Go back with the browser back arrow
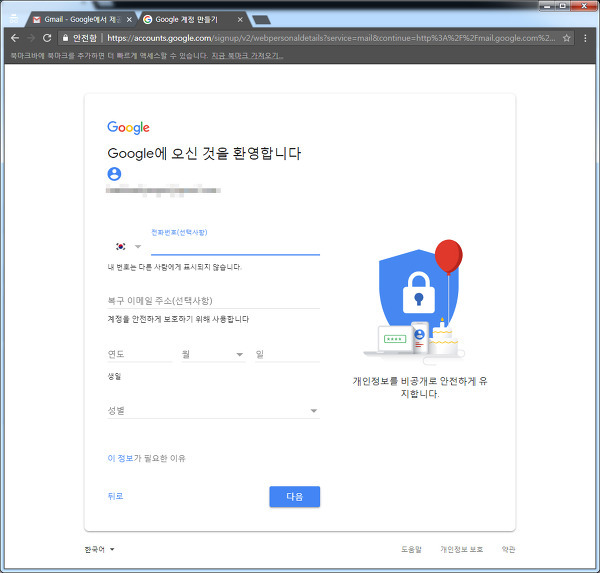The image size is (600, 573). [15, 38]
